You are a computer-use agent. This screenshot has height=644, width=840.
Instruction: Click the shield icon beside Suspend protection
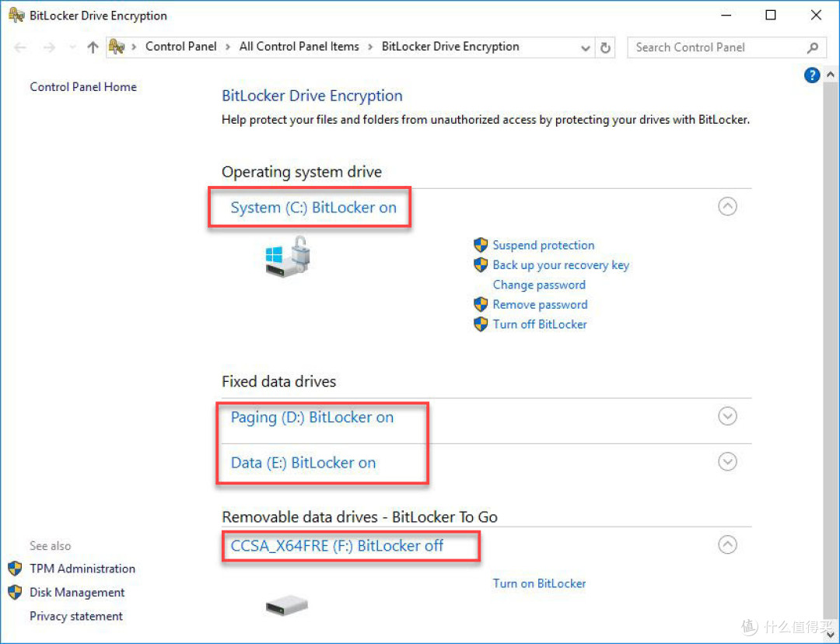tap(481, 245)
